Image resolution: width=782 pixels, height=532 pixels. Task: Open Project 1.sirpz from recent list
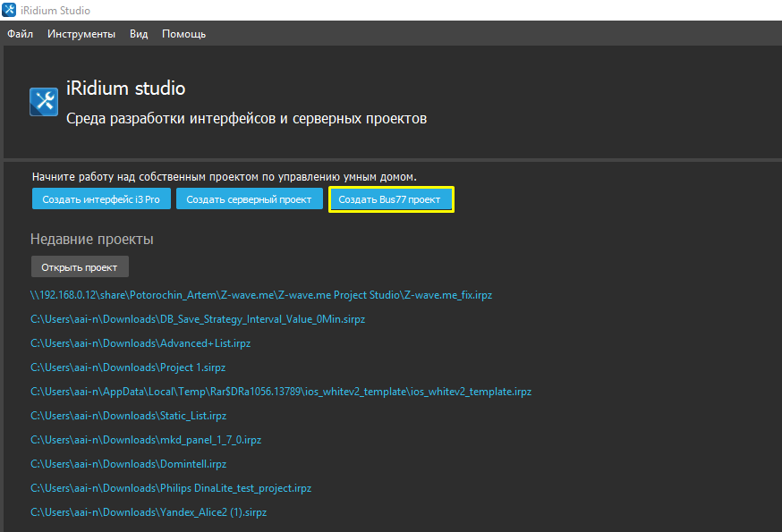coord(128,367)
